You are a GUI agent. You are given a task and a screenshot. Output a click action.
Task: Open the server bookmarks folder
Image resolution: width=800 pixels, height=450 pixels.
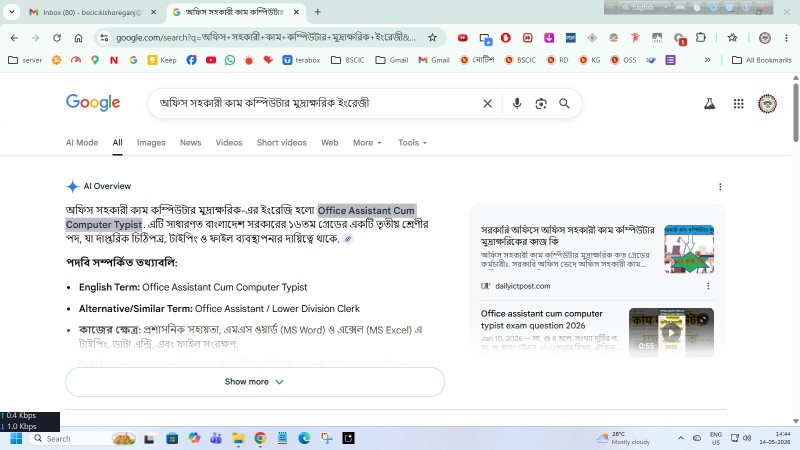pos(26,60)
